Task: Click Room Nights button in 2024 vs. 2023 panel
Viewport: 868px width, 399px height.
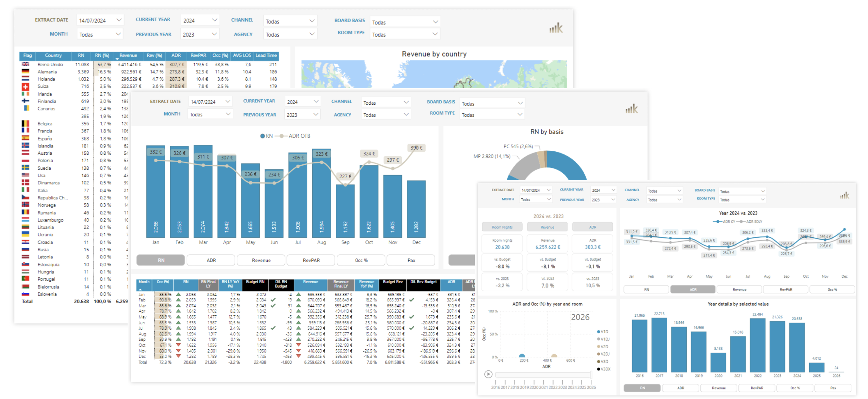Action: pos(502,227)
